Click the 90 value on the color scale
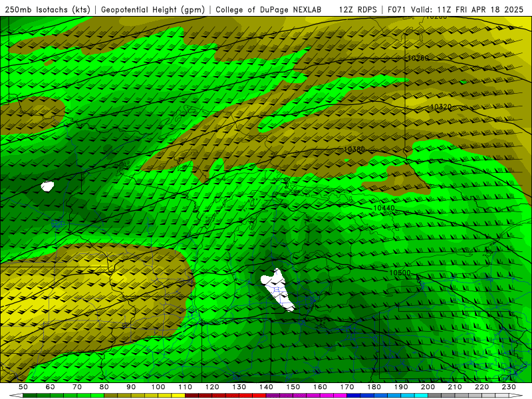The width and height of the screenshot is (532, 399). pyautogui.click(x=131, y=387)
